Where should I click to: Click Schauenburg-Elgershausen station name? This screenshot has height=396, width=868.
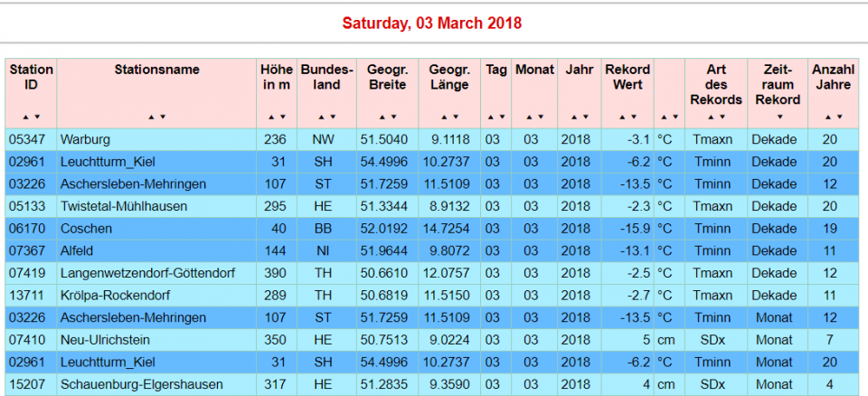141,384
